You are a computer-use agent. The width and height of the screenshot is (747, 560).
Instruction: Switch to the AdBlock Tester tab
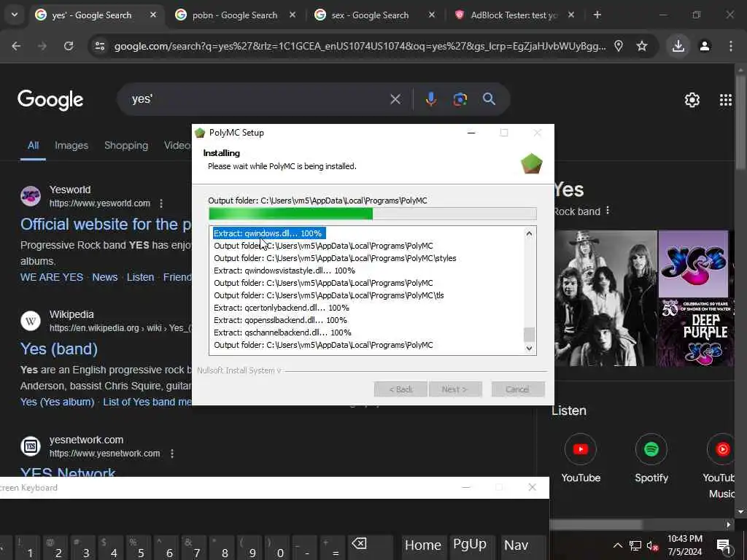pos(514,15)
